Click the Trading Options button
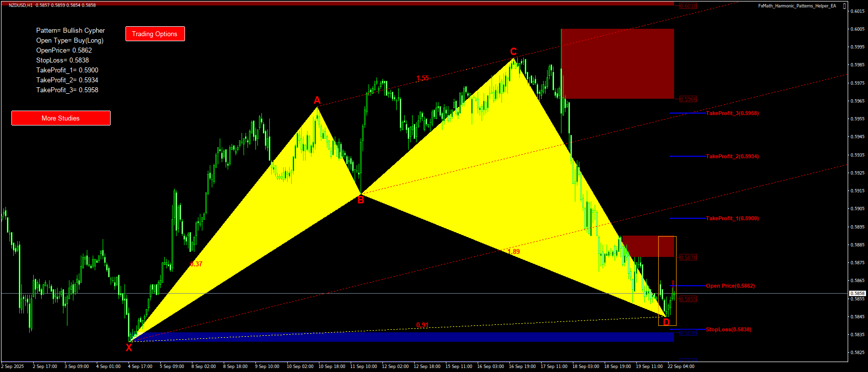The image size is (868, 372). (155, 34)
